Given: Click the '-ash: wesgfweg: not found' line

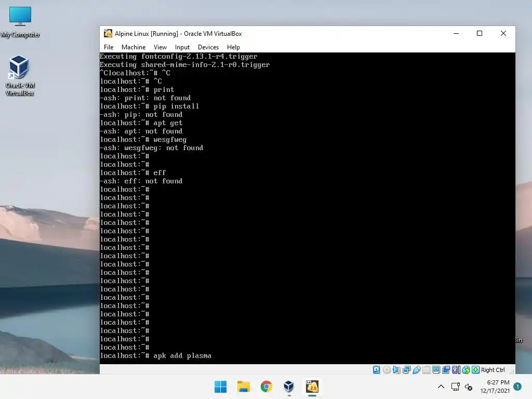Looking at the screenshot, I should click(152, 148).
